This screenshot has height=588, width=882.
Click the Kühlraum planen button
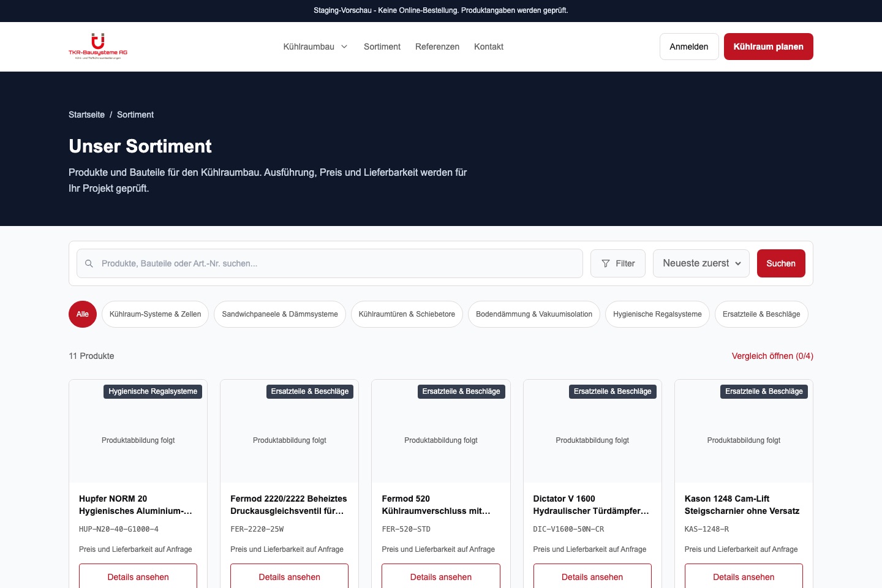[769, 47]
